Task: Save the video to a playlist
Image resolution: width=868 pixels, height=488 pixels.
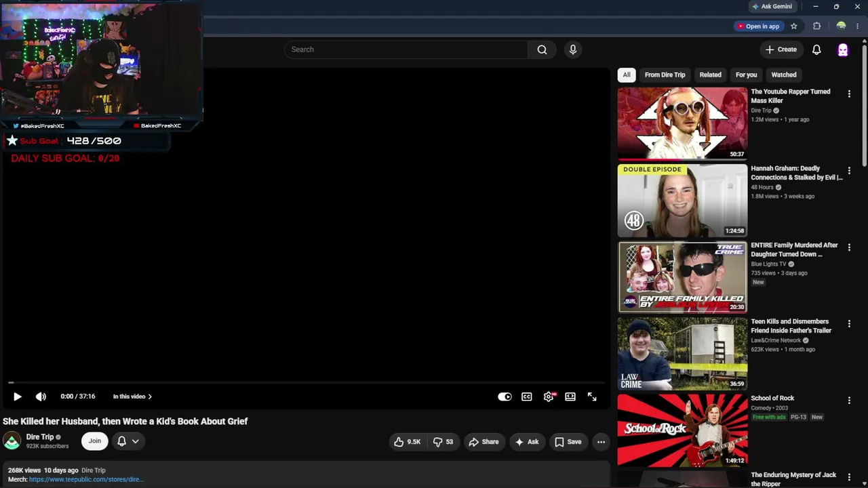Action: click(x=568, y=442)
